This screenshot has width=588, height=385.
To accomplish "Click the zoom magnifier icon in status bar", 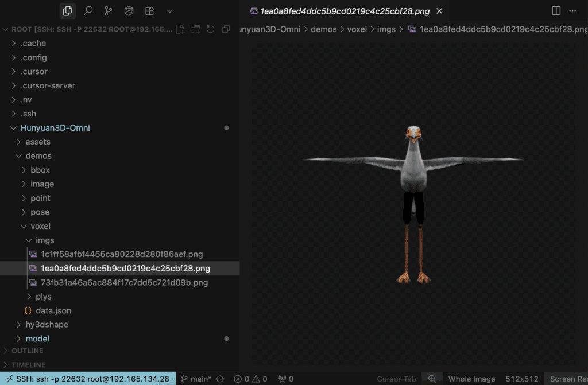I will (432, 379).
